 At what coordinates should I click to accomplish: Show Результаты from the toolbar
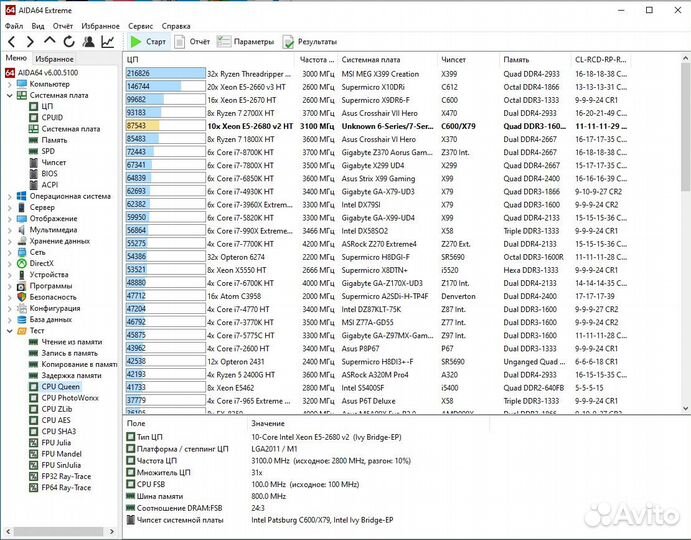point(309,42)
